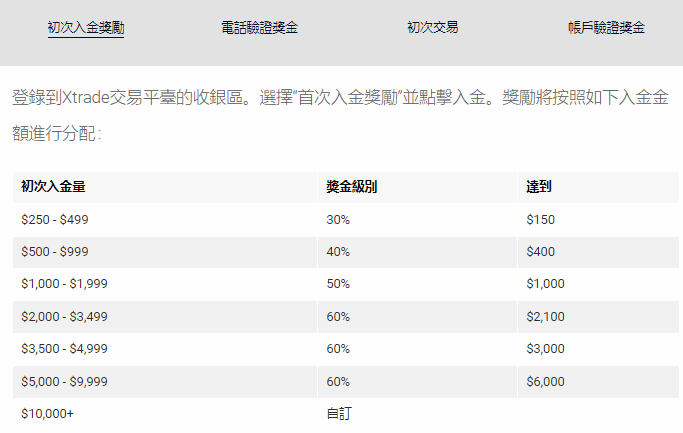Select the $500 - $999 deposit row

pos(345,252)
